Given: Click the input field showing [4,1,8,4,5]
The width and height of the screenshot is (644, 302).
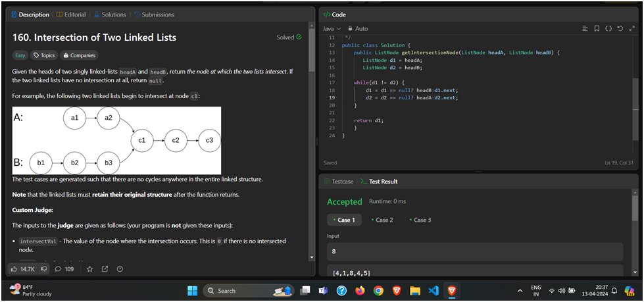Looking at the screenshot, I should (x=475, y=271).
